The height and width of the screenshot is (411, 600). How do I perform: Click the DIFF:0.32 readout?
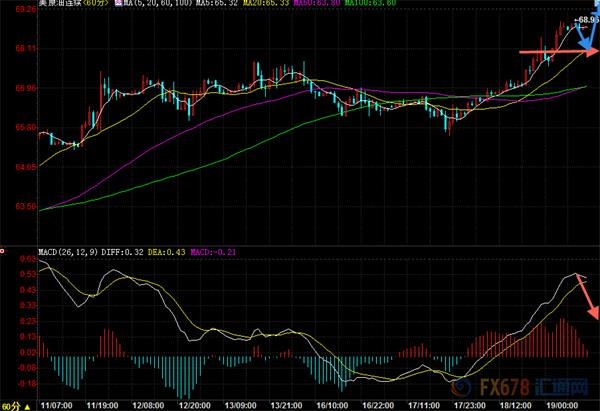[122, 252]
